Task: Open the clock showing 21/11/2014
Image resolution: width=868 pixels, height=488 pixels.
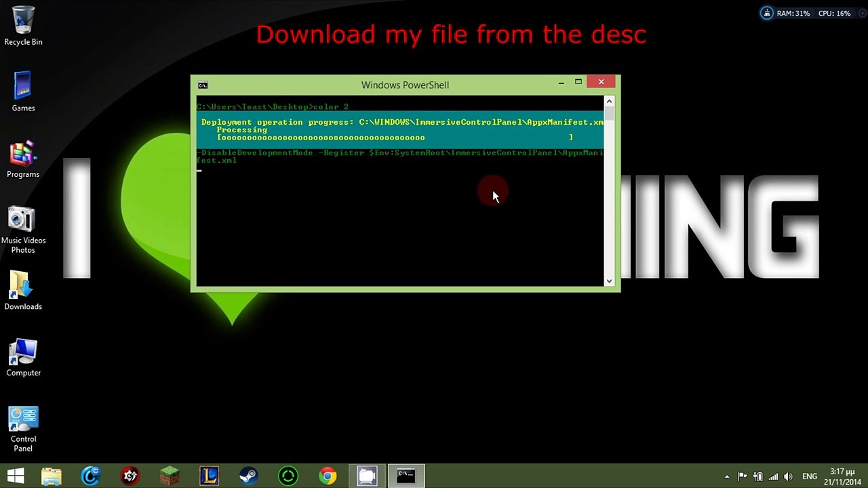Action: point(842,476)
